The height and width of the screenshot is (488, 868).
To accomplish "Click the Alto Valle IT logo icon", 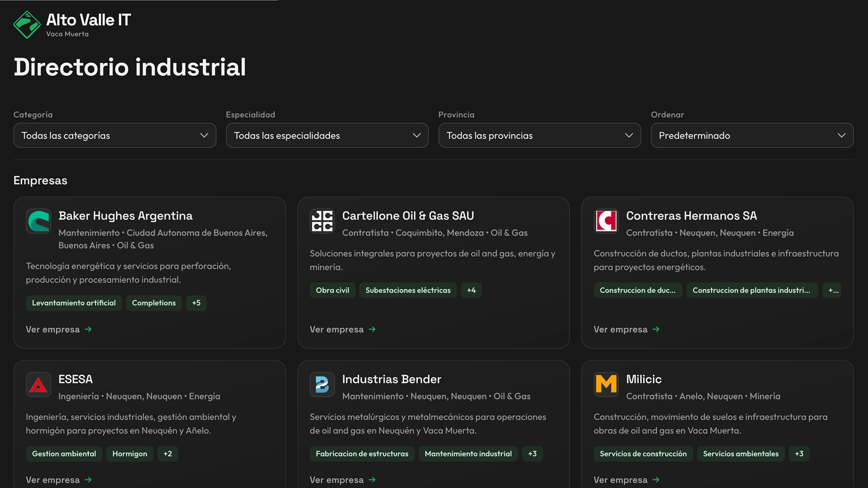I will click(x=27, y=25).
